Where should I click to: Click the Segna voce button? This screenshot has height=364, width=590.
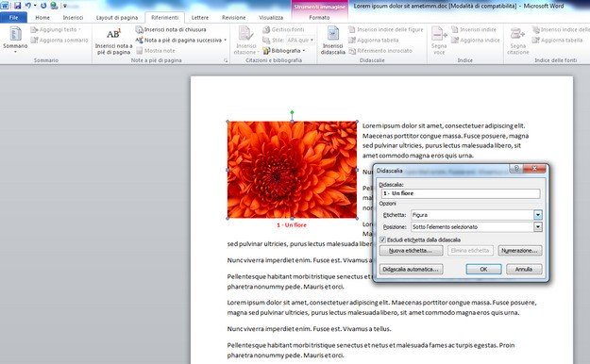coord(439,41)
